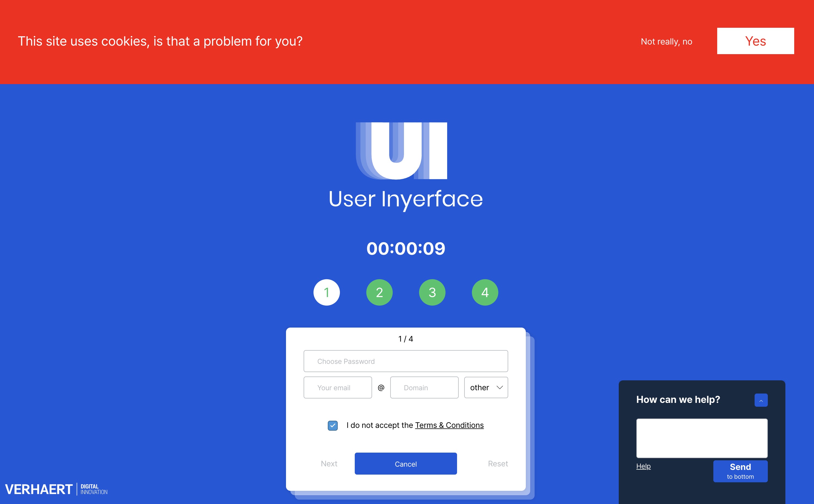This screenshot has height=504, width=814.
Task: Click the UI logo graphic
Action: click(x=402, y=151)
